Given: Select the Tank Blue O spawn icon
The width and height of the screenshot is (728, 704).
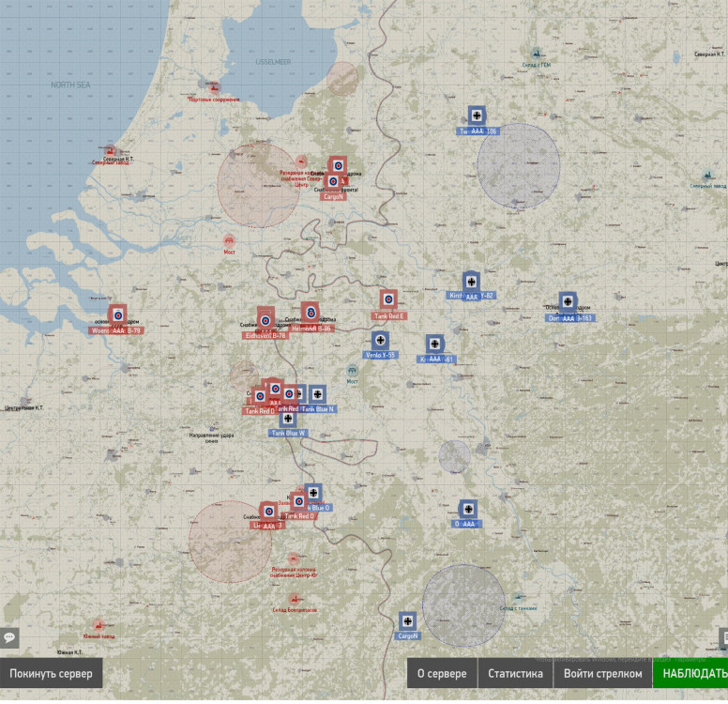Looking at the screenshot, I should tap(313, 493).
